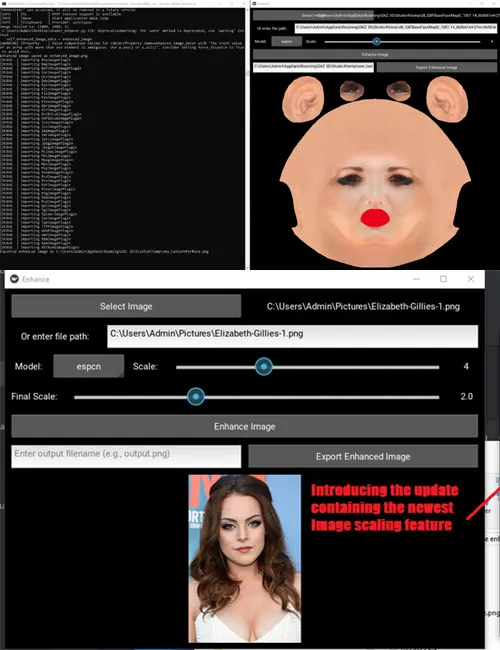Maximize the front Enhance window
500x650 pixels.
[443, 279]
